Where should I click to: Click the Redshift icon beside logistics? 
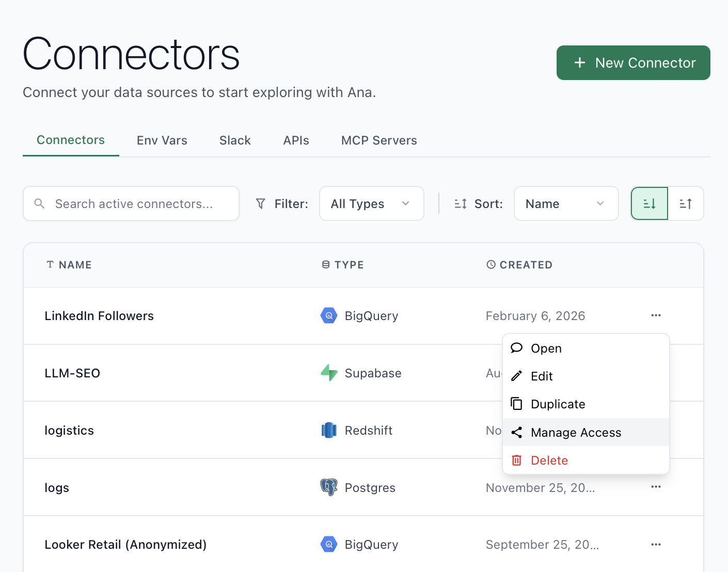(x=328, y=430)
